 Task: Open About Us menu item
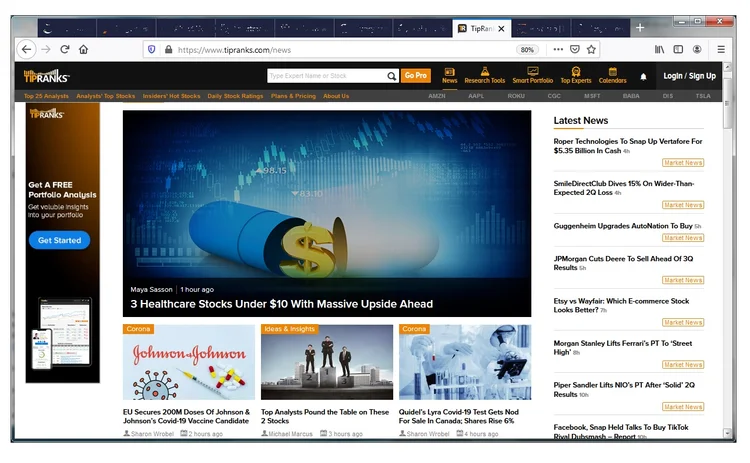click(336, 96)
